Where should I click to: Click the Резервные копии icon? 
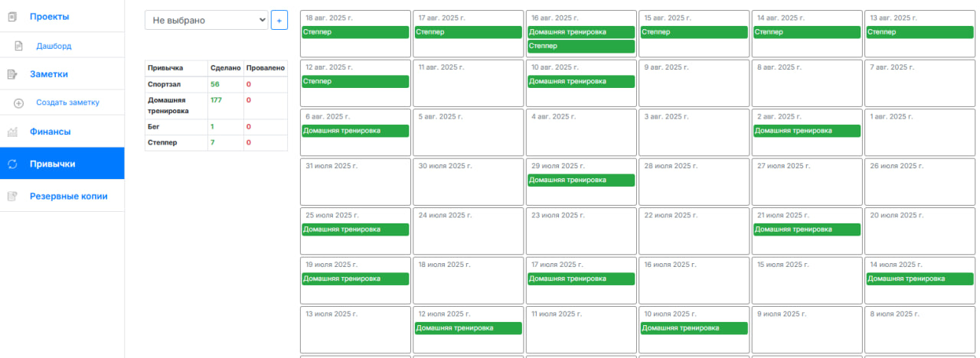12,196
